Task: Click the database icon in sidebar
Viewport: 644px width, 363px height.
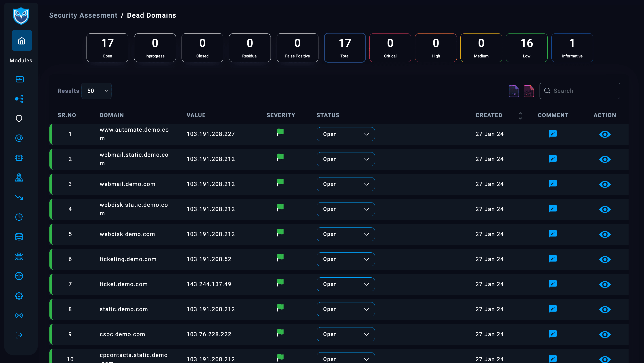Action: 19,236
